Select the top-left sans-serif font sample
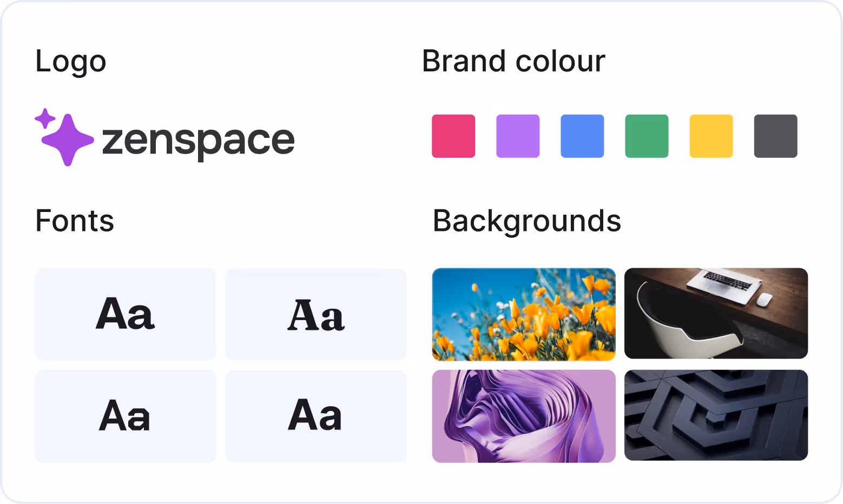The height and width of the screenshot is (504, 843). tap(125, 314)
